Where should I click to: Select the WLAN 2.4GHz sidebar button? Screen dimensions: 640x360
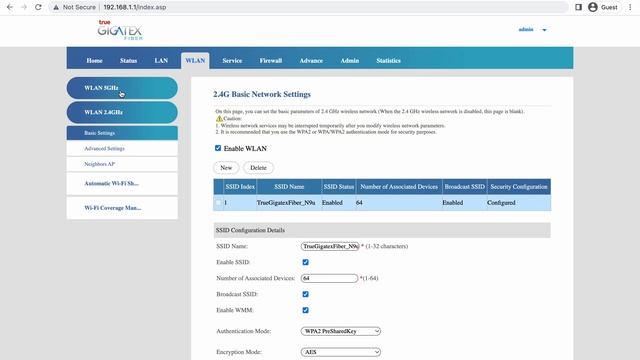(x=122, y=112)
